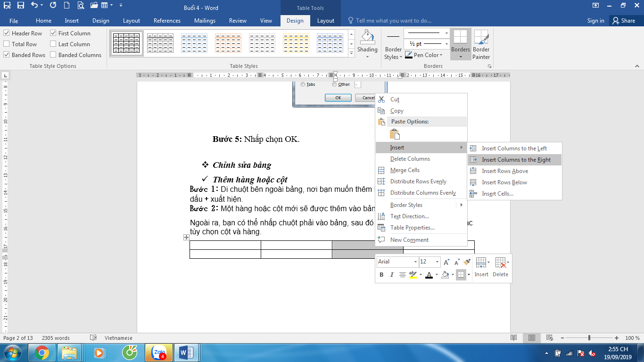The height and width of the screenshot is (362, 644).
Task: Click the zoom slider handle in status bar
Action: pyautogui.click(x=589, y=338)
